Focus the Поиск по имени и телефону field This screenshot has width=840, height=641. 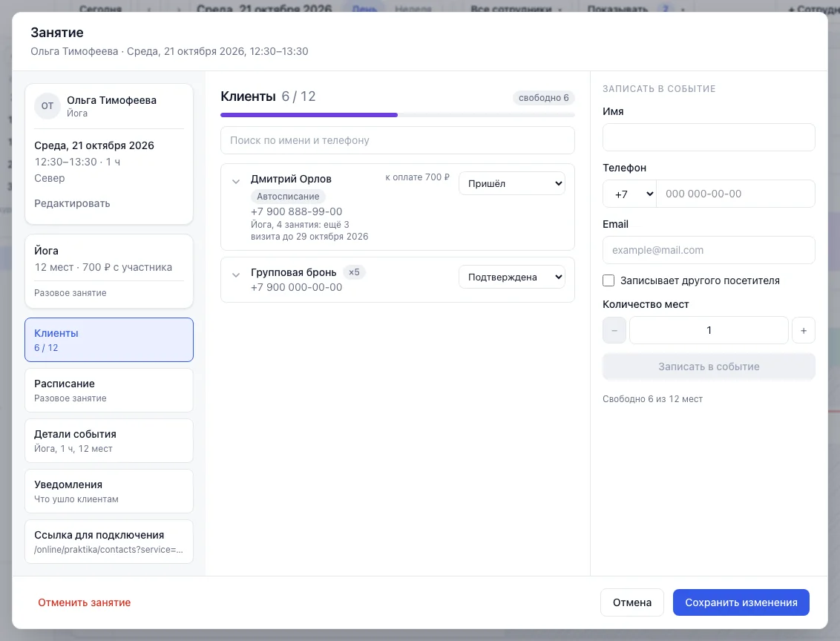[398, 140]
